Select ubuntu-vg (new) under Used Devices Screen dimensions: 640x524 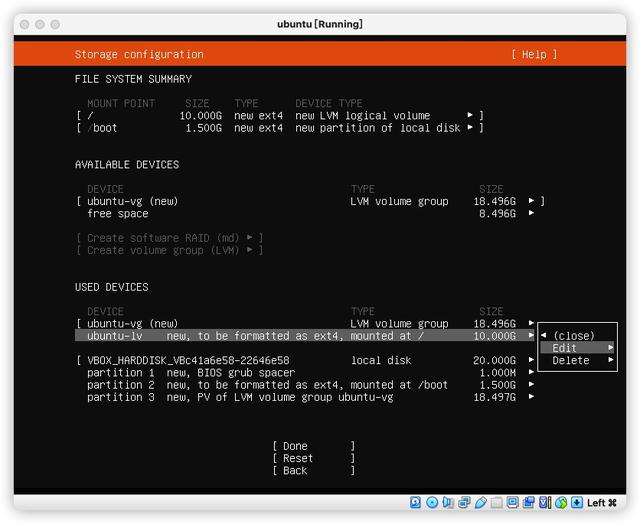coord(305,324)
